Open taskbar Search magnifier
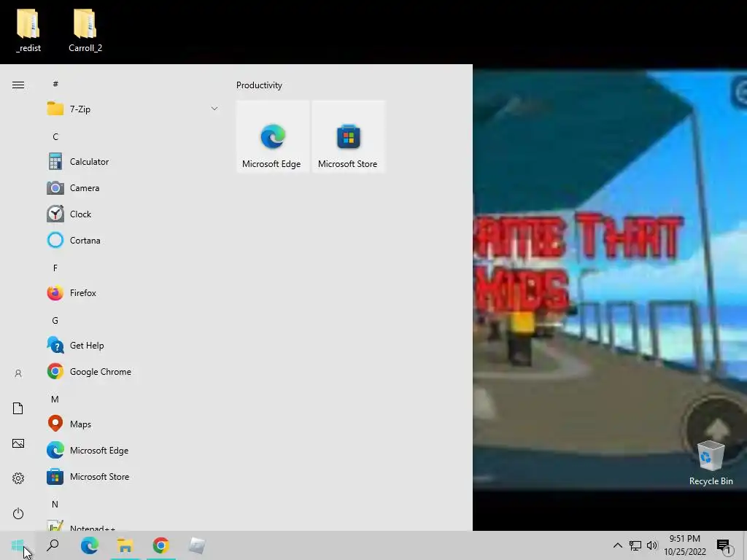The image size is (747, 560). [x=53, y=545]
